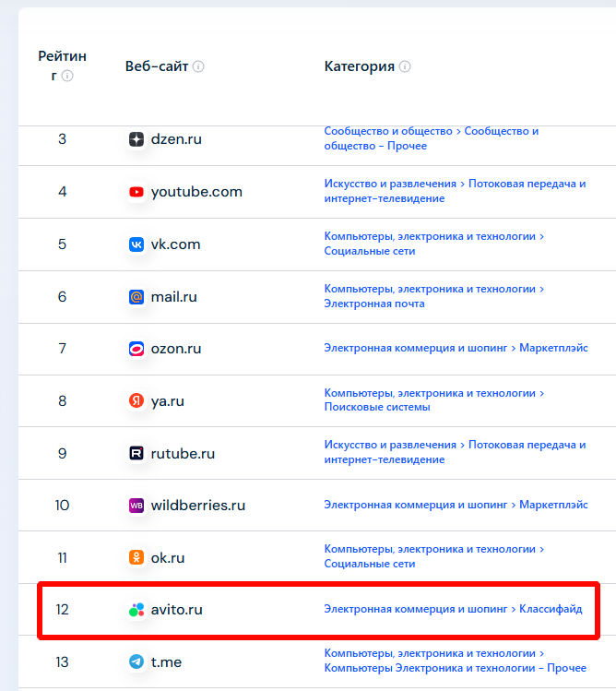Image resolution: width=616 pixels, height=691 pixels.
Task: Click the dzen.ru site favicon
Action: (136, 139)
